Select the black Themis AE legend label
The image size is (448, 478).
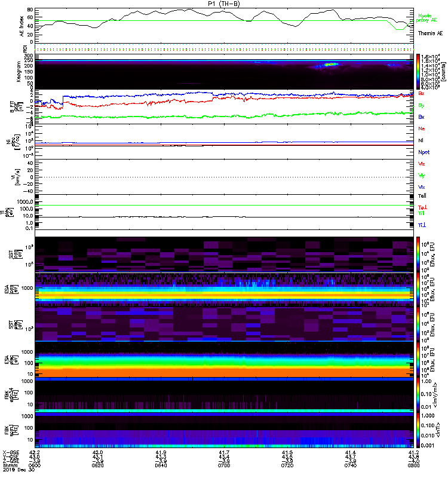[430, 33]
